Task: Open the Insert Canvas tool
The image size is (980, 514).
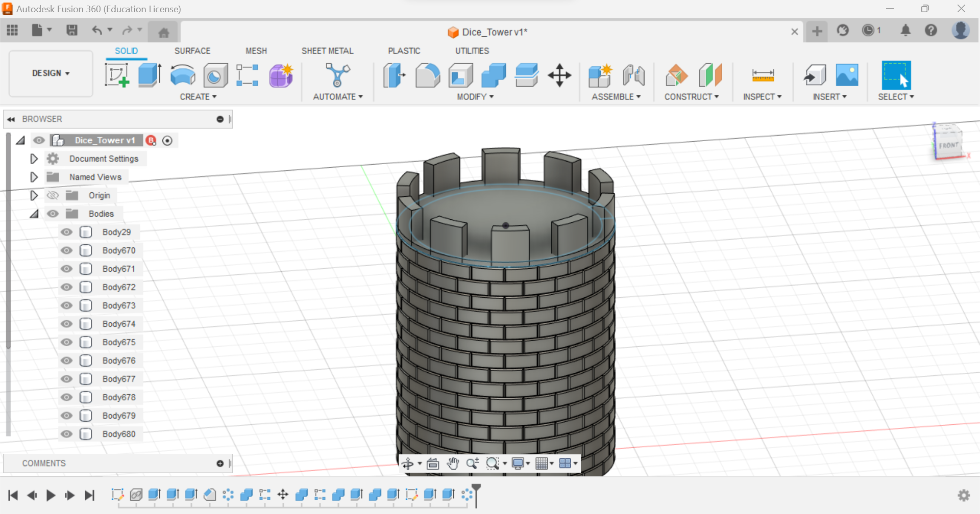Action: (x=846, y=75)
